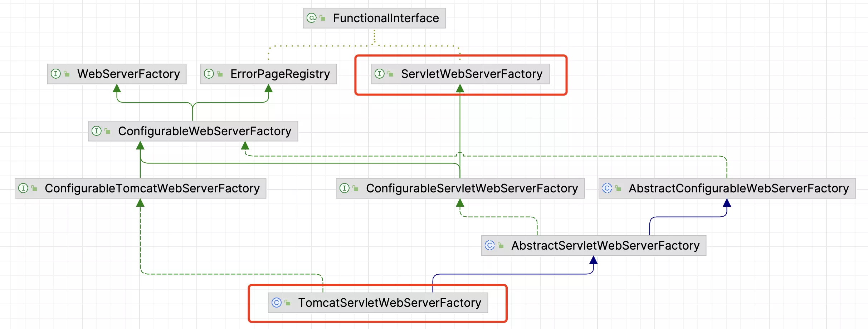
Task: Click the lock icon beside ServletWebServerFactory
Action: pyautogui.click(x=390, y=74)
